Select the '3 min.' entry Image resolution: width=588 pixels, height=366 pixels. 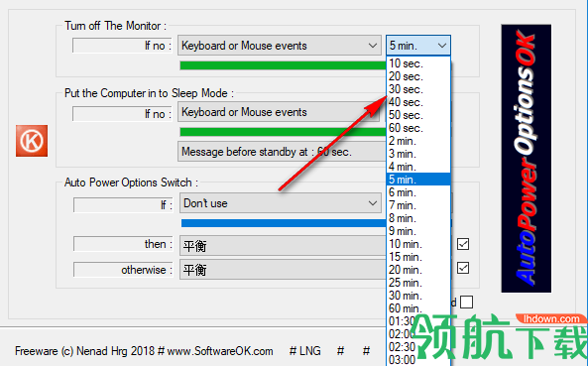coord(418,154)
